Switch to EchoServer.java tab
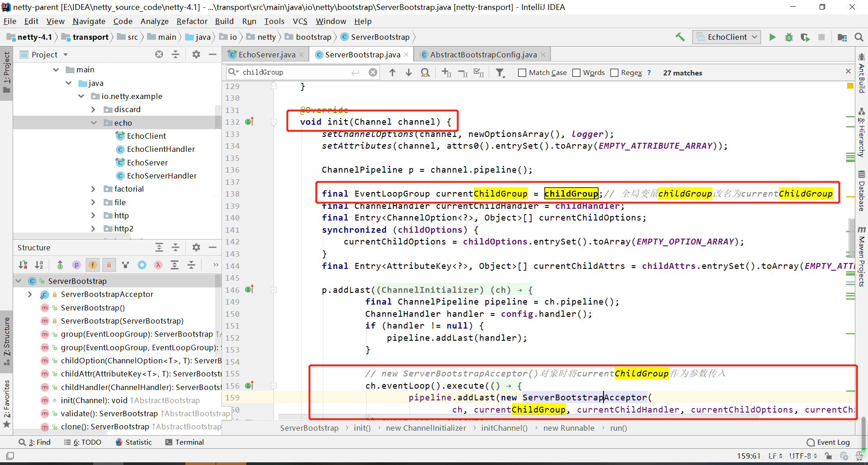This screenshot has height=465, width=868. coord(266,55)
